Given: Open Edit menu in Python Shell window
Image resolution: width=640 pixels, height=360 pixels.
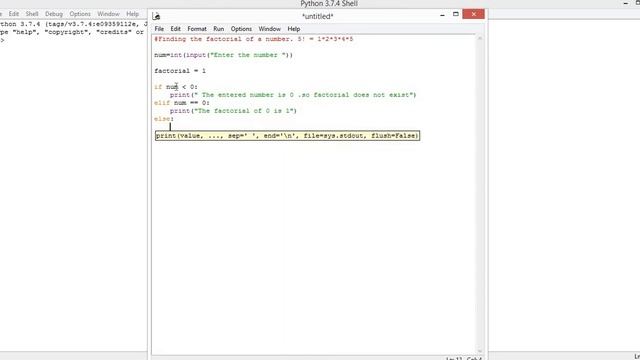Looking at the screenshot, I should [14, 14].
